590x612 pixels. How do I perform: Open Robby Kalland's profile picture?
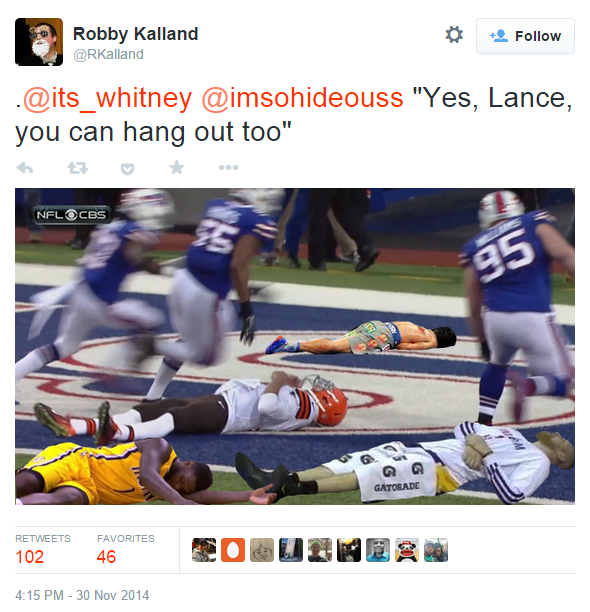click(x=39, y=42)
